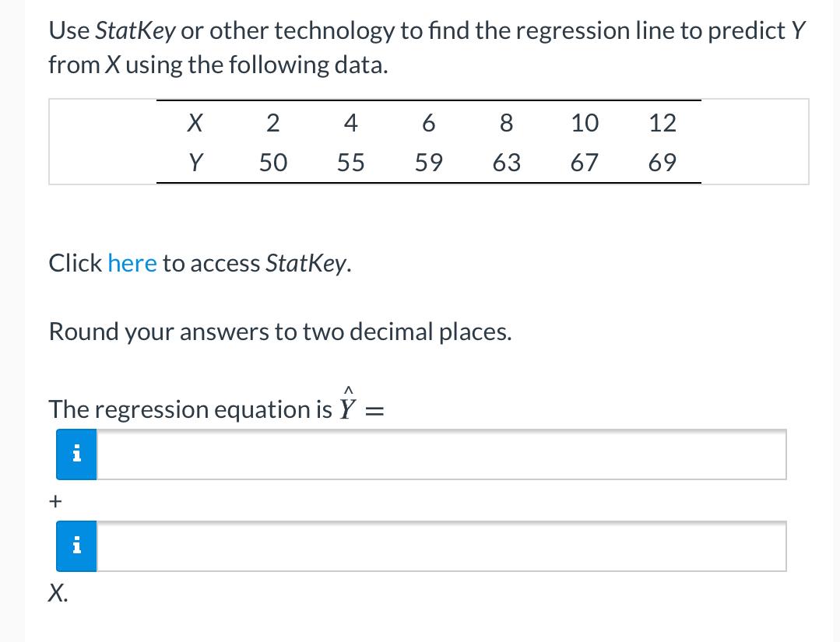
Task: Select the Y value 50 in the table
Action: coord(272,163)
